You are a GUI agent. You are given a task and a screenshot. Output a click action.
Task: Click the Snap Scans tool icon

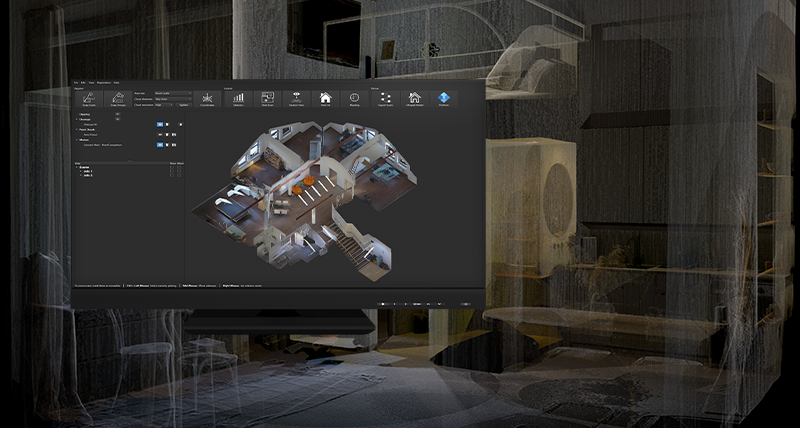coord(90,97)
